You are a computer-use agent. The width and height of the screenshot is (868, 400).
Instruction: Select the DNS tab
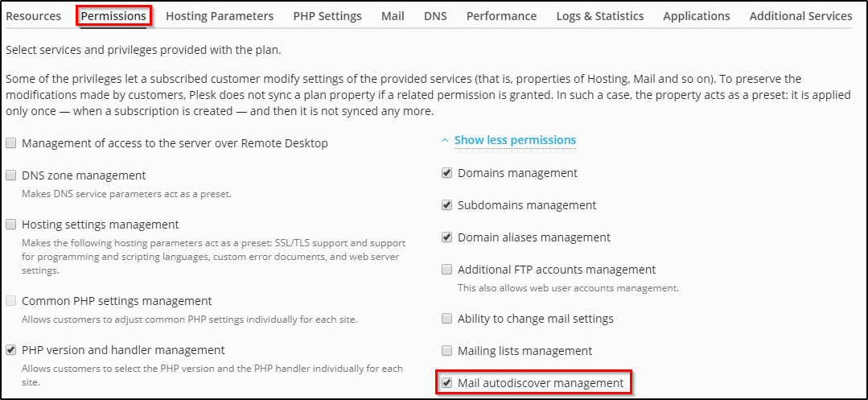[x=435, y=16]
